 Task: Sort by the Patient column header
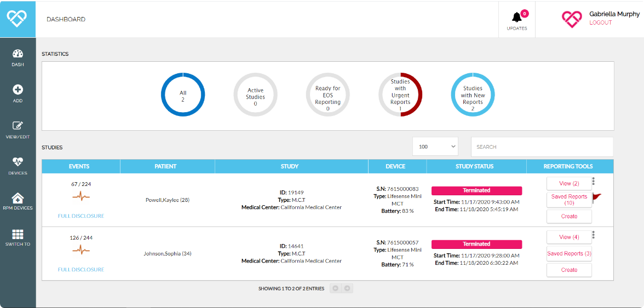click(167, 166)
